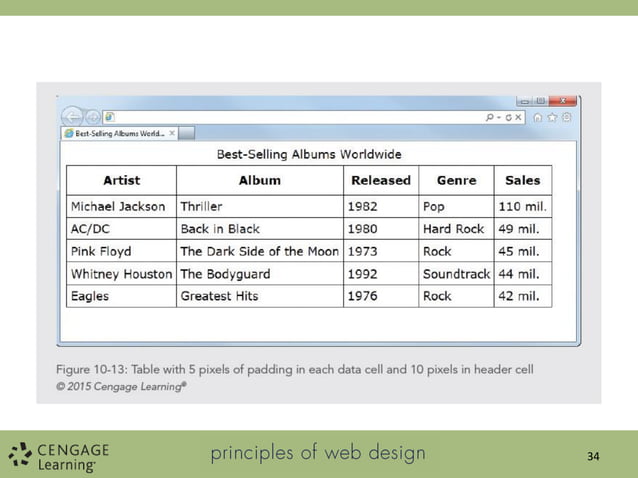Select the 1976 release year cell
The image size is (638, 478).
[381, 296]
